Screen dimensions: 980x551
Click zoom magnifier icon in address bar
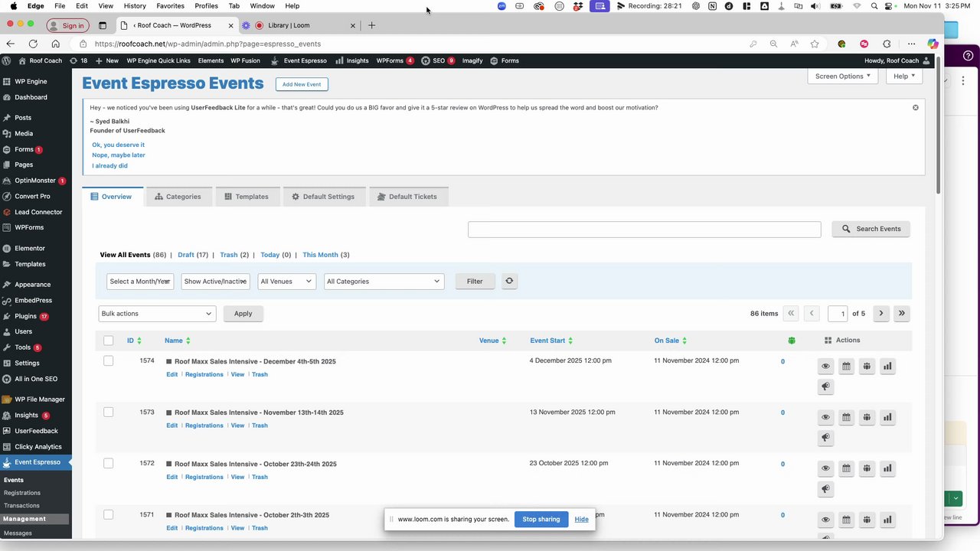773,44
